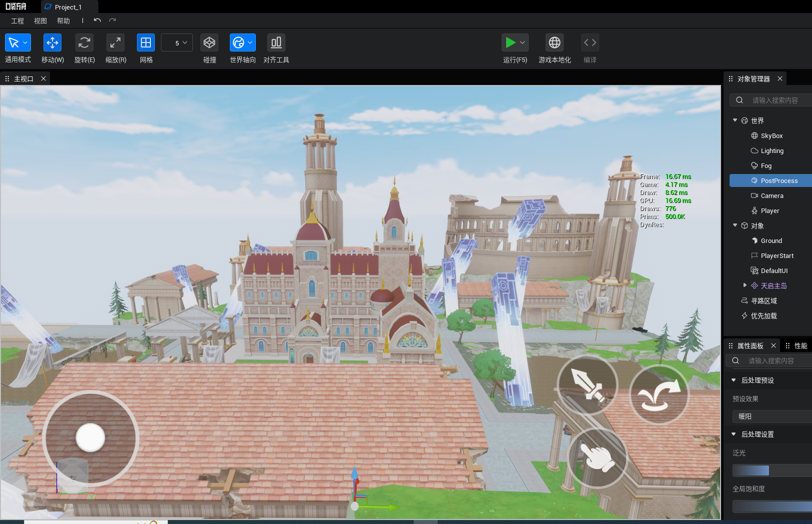Open the 视图 menu
The image size is (812, 524).
[x=40, y=20]
